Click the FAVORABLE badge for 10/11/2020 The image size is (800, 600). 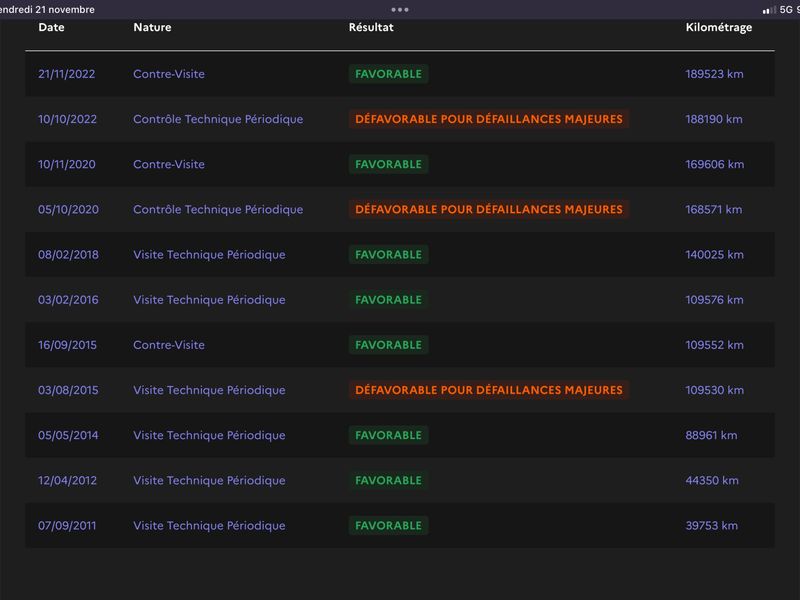click(x=388, y=164)
